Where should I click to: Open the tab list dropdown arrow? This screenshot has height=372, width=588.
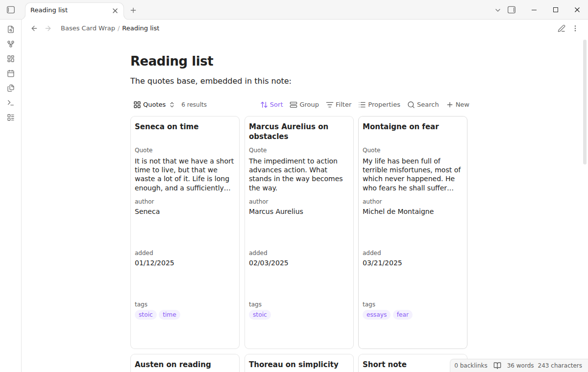[x=498, y=10]
